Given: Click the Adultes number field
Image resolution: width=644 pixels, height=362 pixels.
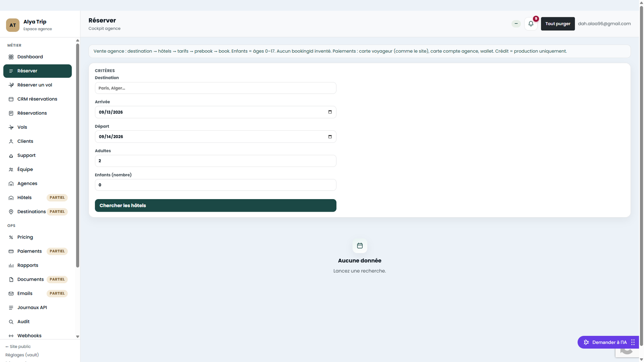Looking at the screenshot, I should click(x=215, y=161).
